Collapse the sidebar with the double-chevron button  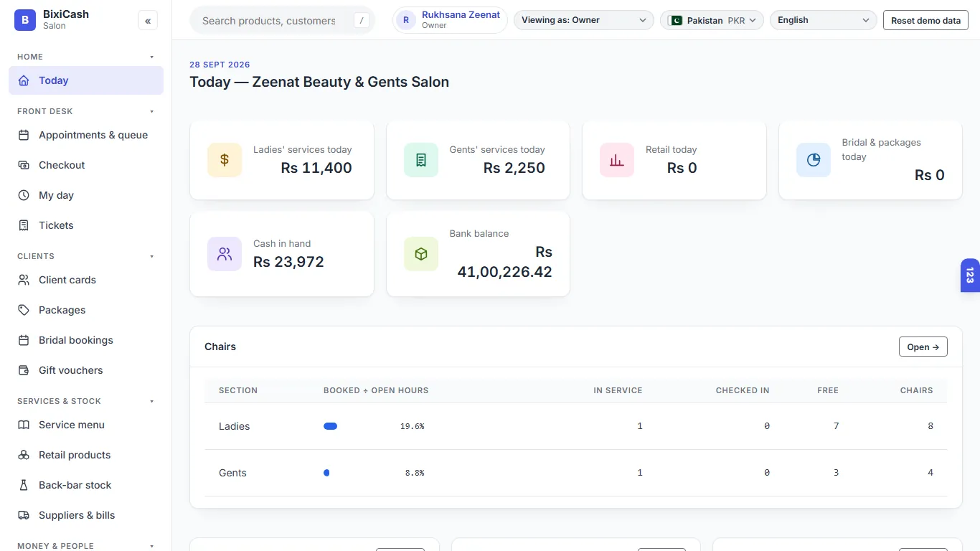pos(148,21)
